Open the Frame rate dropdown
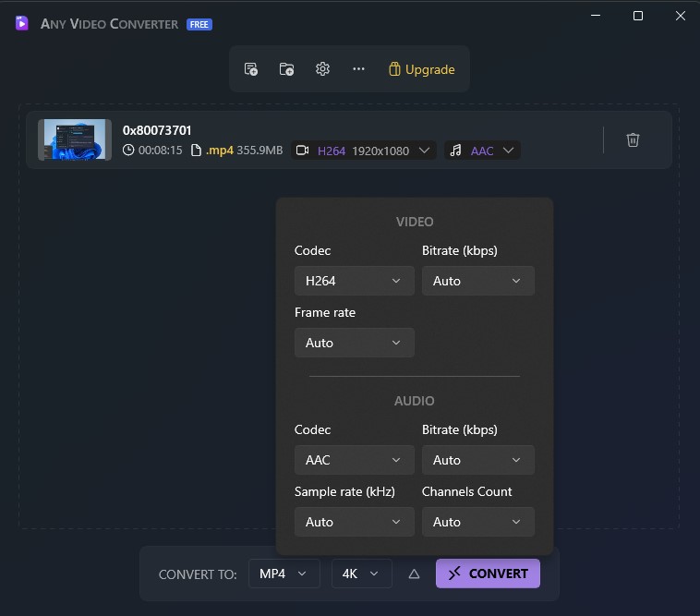Image resolution: width=700 pixels, height=616 pixels. tap(355, 343)
